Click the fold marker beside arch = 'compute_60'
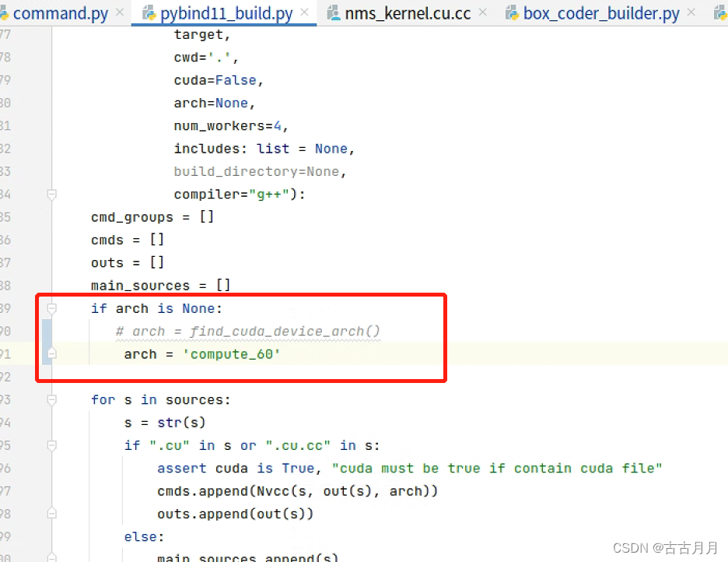 tap(51, 354)
